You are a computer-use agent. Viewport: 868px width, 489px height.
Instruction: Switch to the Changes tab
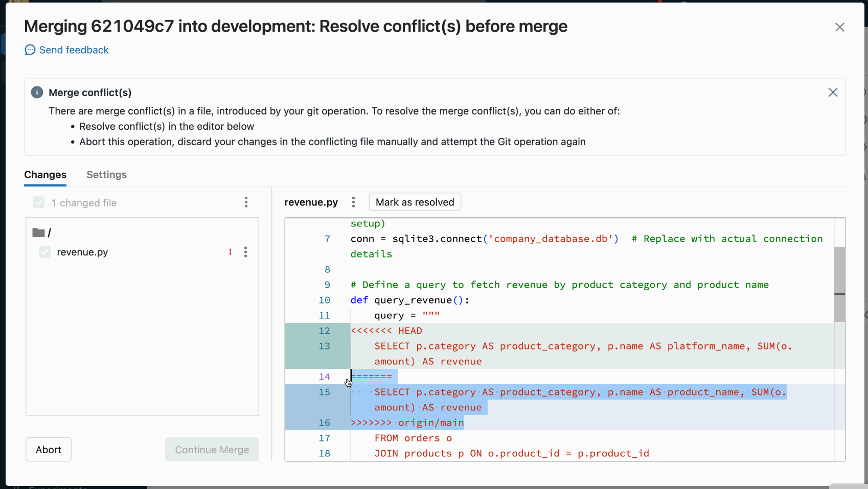45,175
